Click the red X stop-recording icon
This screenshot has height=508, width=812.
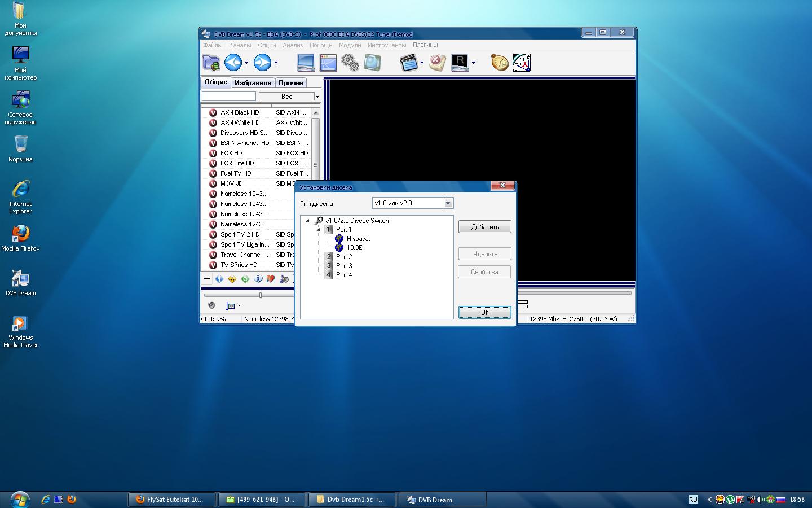438,63
